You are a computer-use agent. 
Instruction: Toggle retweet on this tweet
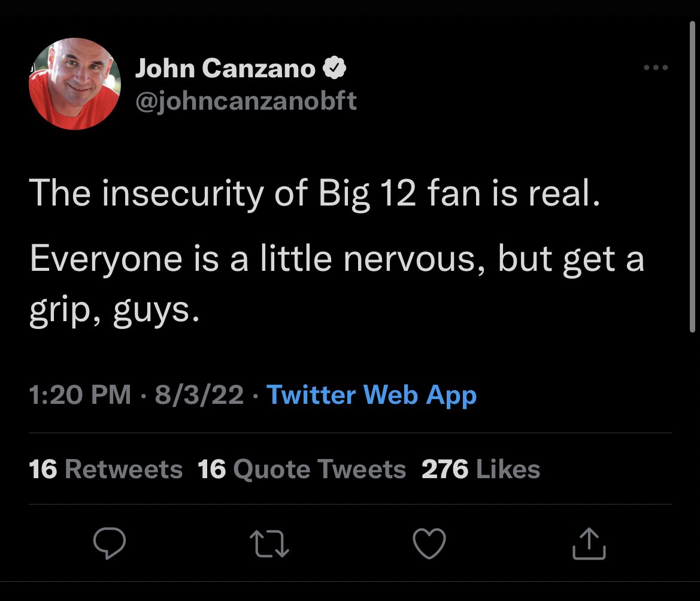(269, 544)
